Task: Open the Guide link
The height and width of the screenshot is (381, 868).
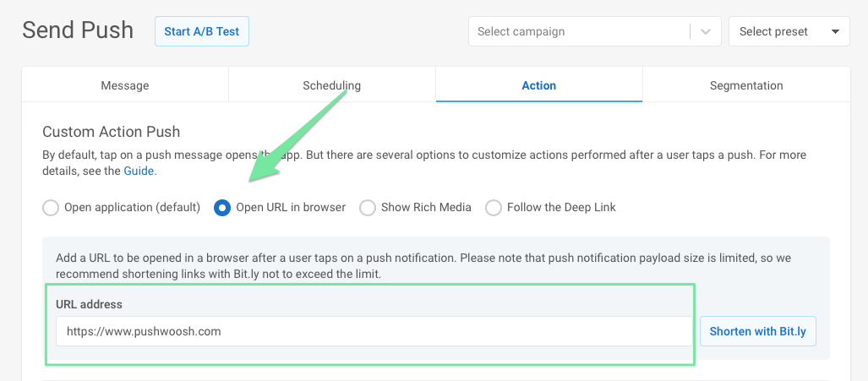Action: [x=139, y=171]
